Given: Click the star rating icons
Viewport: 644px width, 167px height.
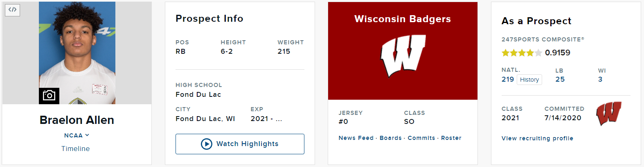Looking at the screenshot, I should 522,53.
